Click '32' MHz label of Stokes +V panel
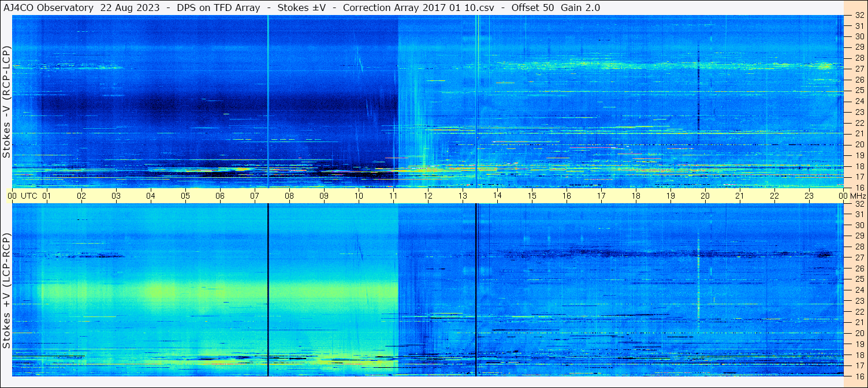The image size is (868, 388). tap(859, 204)
